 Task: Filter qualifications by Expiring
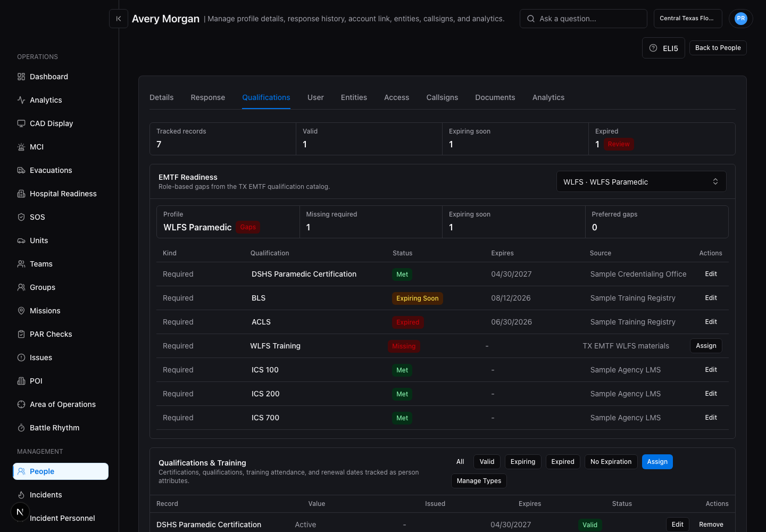(x=523, y=462)
